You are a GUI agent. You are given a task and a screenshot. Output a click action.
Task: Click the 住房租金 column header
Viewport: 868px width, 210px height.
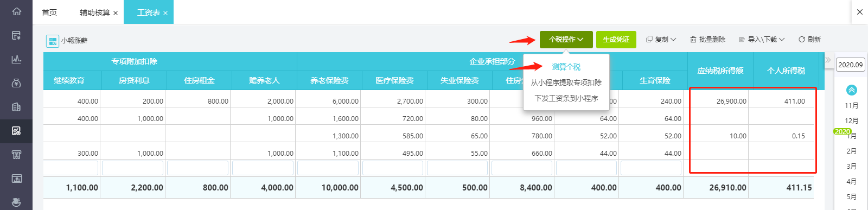click(199, 80)
